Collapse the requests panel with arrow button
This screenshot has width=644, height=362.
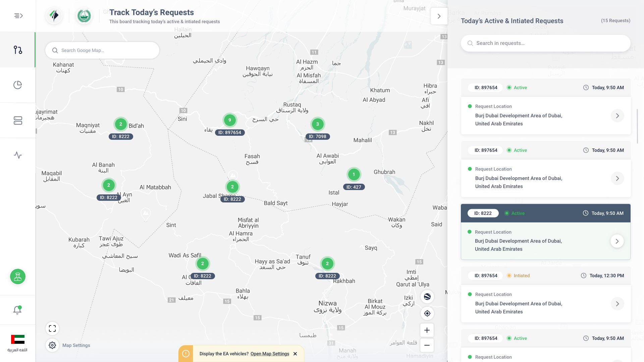pyautogui.click(x=439, y=16)
